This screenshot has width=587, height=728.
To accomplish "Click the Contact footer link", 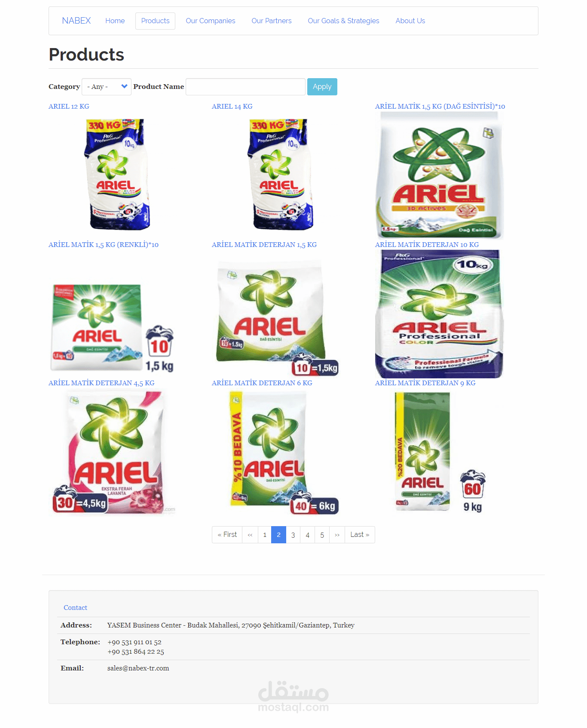I will point(75,608).
